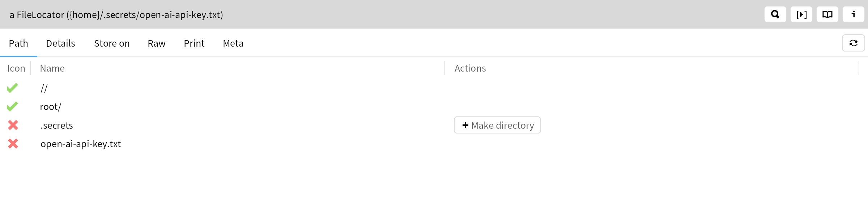Select the Path tab
The image size is (868, 217).
18,43
